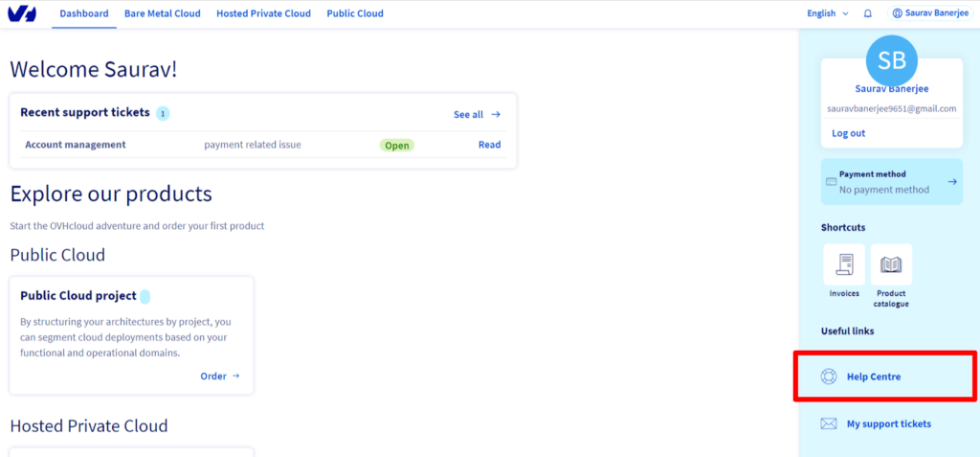
Task: Order a Public Cloud project
Action: point(220,377)
